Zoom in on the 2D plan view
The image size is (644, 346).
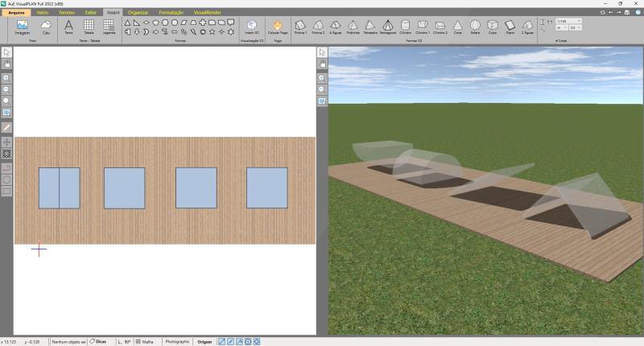pyautogui.click(x=6, y=78)
